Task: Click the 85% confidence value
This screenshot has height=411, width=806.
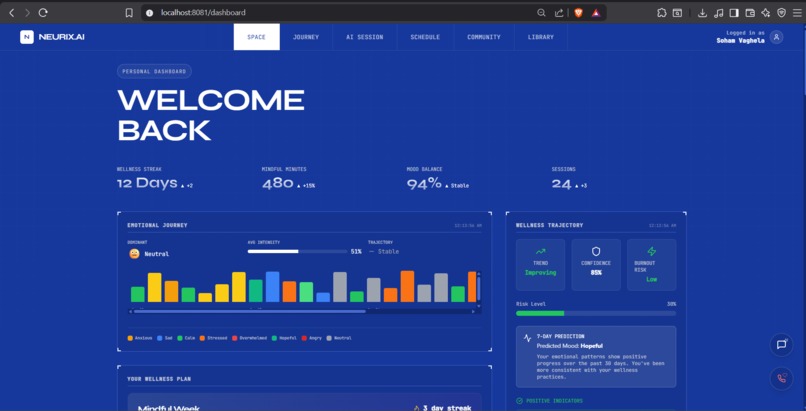Action: pyautogui.click(x=596, y=273)
